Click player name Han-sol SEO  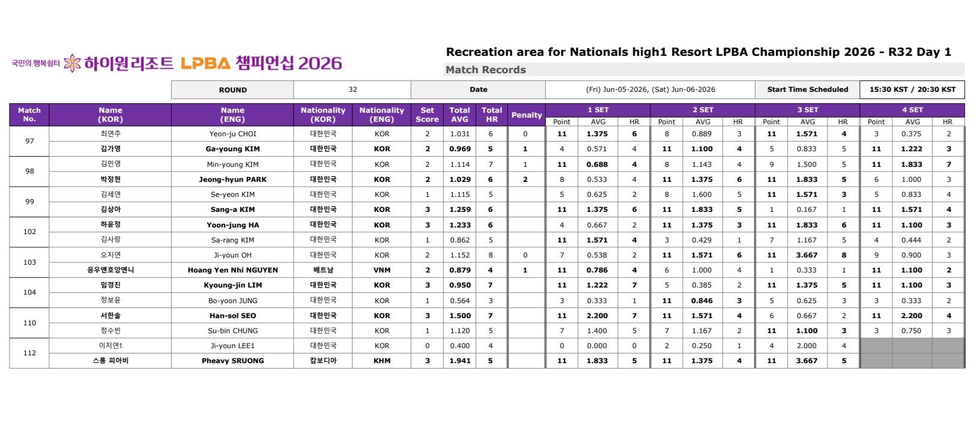(232, 316)
